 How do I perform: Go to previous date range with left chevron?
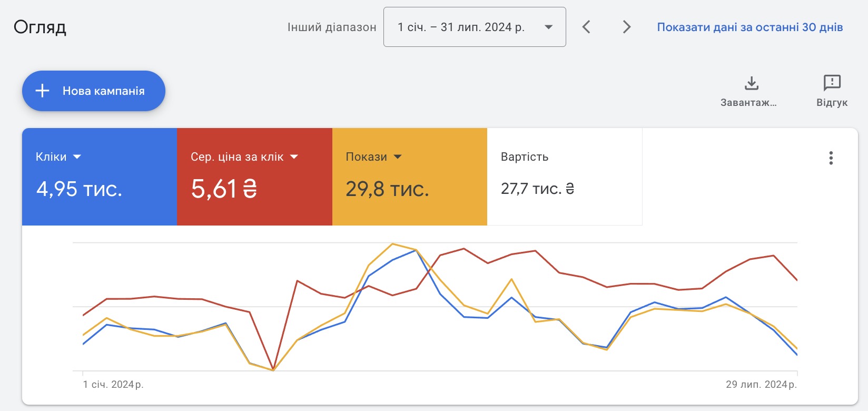(586, 27)
